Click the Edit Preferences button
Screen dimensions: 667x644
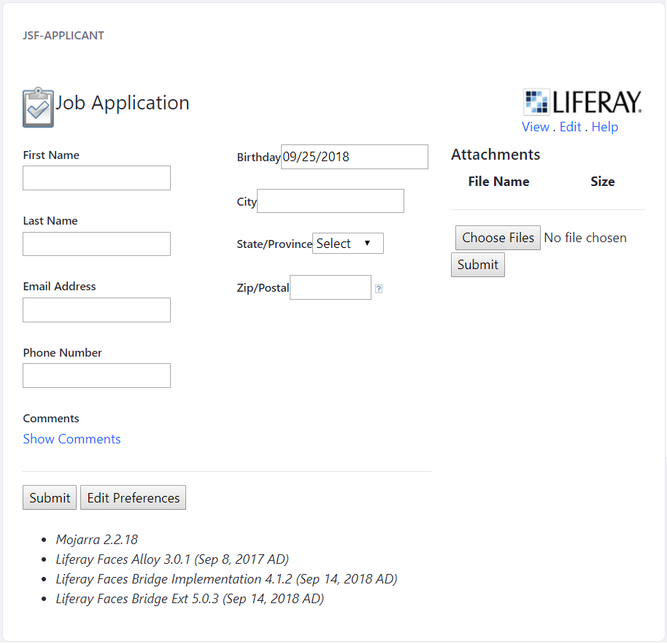click(133, 497)
